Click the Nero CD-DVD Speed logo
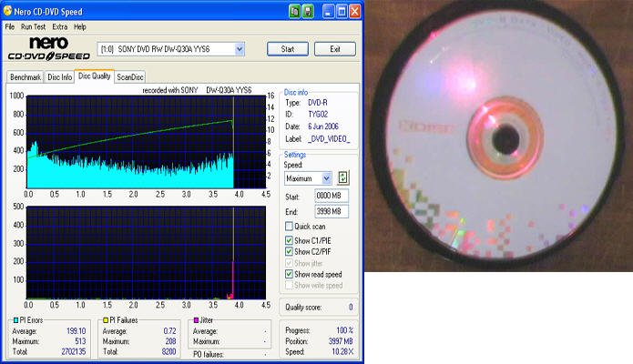Viewport: 633px width, 364px height. click(49, 48)
